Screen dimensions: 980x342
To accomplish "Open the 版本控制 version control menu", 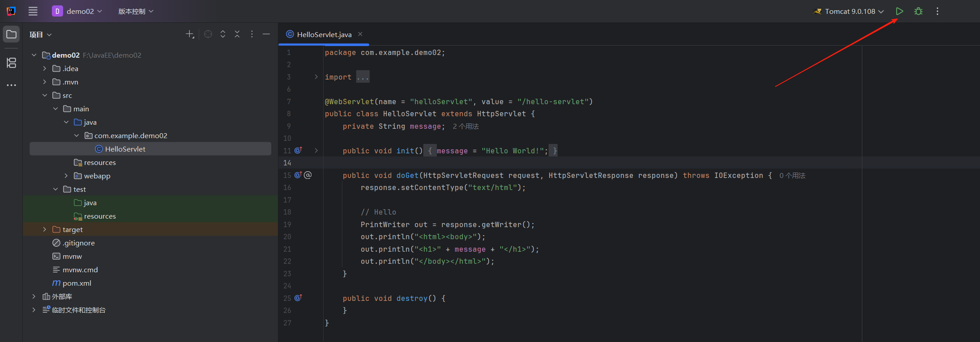I will (136, 11).
